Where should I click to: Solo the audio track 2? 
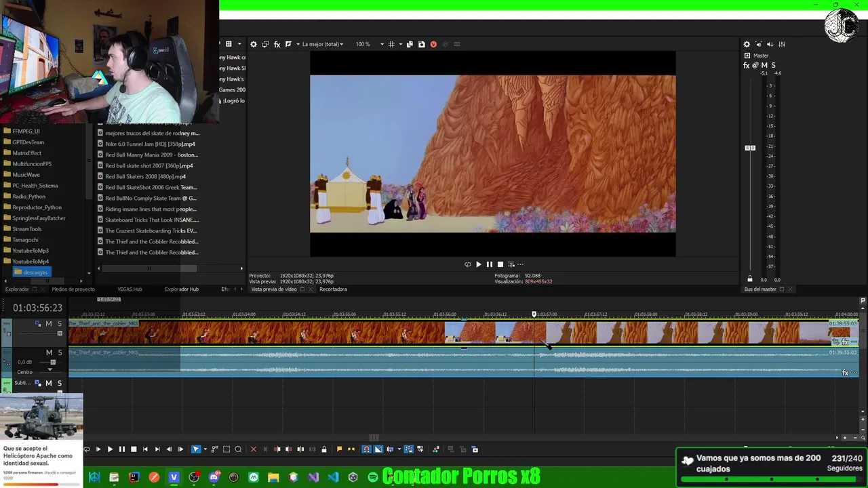point(59,352)
